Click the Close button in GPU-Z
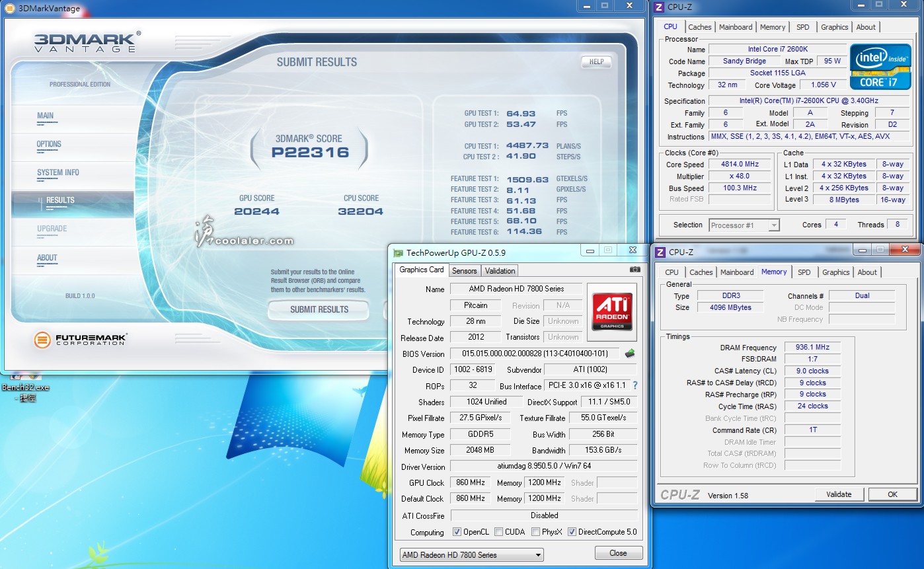924x569 pixels. coord(619,553)
